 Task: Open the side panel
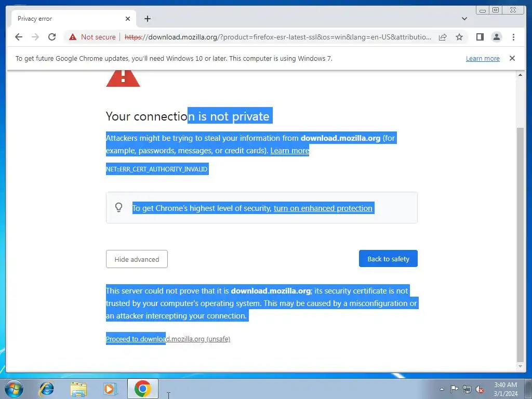[x=480, y=37]
